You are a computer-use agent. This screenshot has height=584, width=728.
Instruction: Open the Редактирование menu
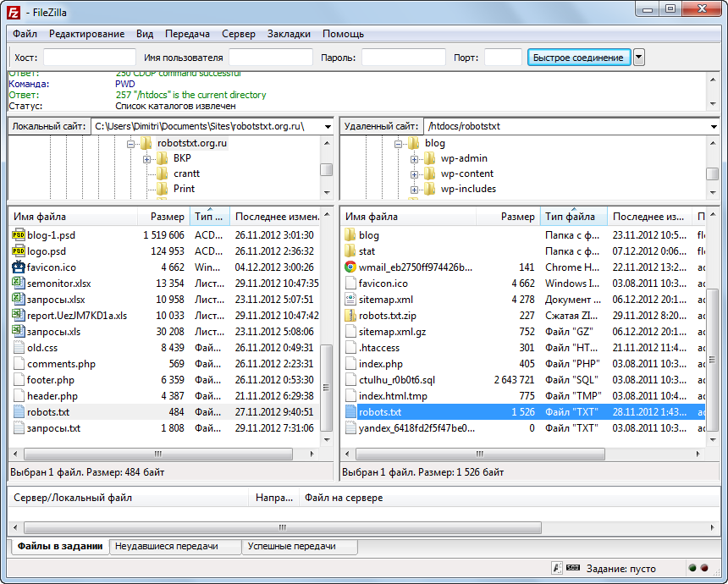coord(87,34)
